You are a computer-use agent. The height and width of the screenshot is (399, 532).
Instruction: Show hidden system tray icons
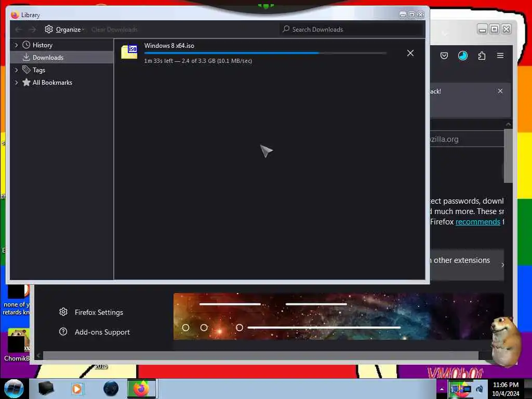coord(442,389)
